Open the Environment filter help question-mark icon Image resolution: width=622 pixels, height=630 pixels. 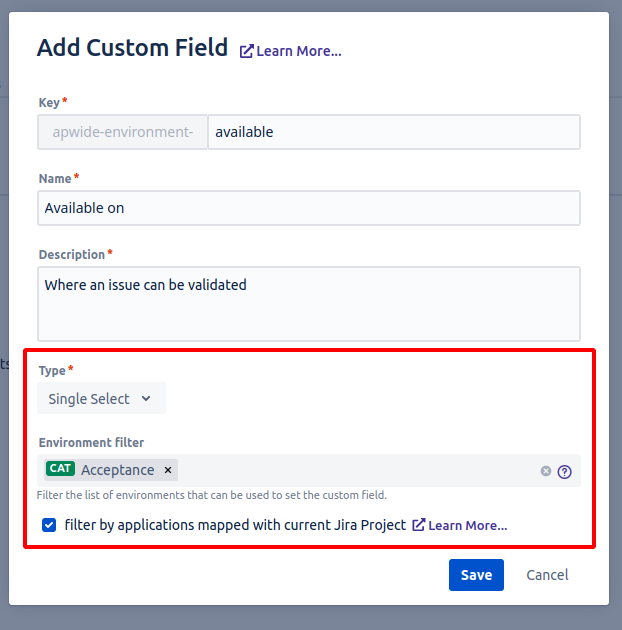565,472
